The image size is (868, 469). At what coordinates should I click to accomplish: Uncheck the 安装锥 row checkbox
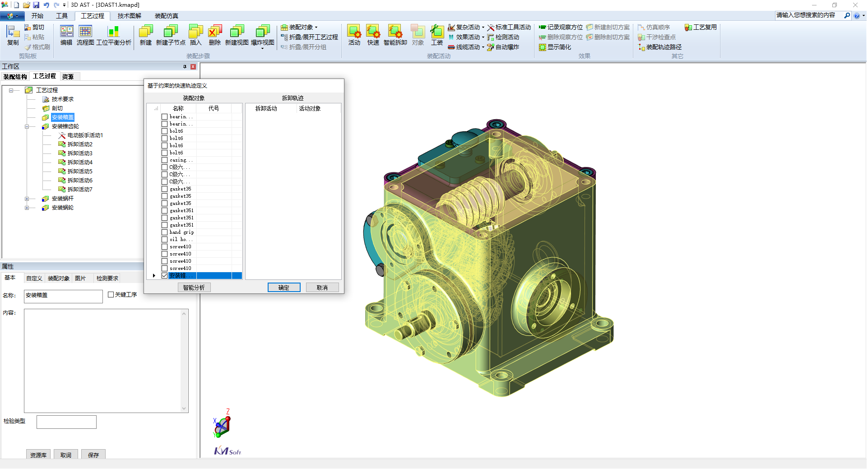click(x=165, y=276)
